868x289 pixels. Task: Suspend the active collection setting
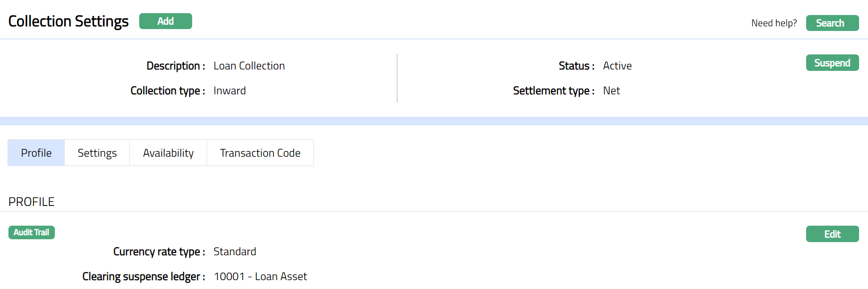coord(832,63)
